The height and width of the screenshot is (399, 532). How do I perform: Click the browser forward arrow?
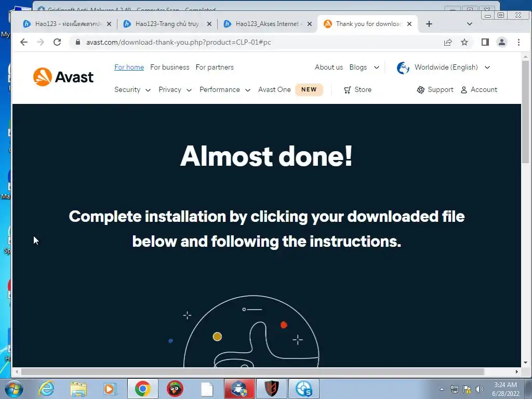click(41, 42)
